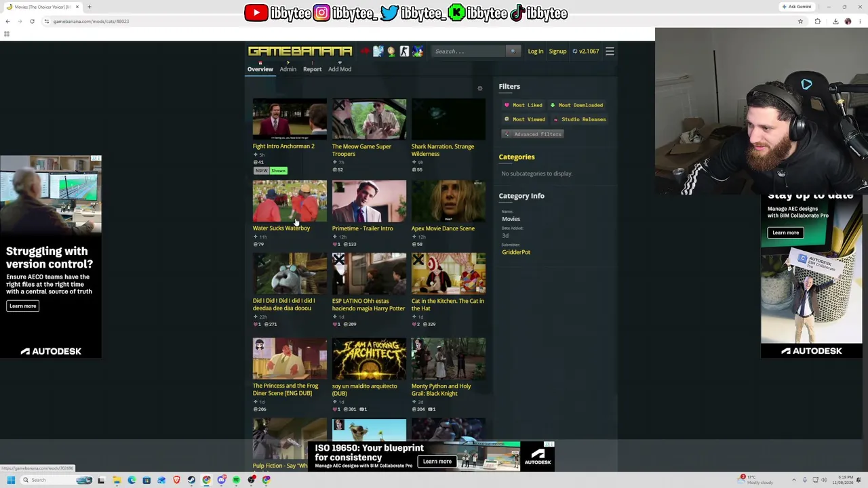
Task: Open the soy un maldito arquitecto thumbnail
Action: [369, 359]
